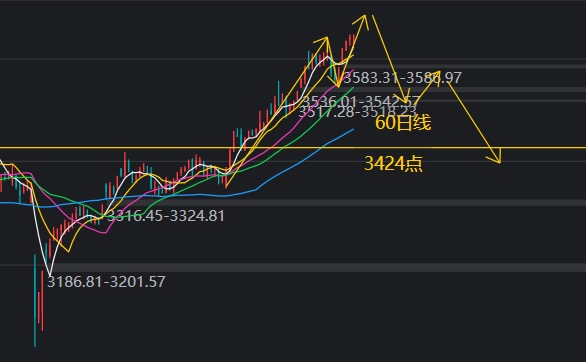Select the 3536.01-3542.57 price label
586x362 pixels.
[361, 101]
